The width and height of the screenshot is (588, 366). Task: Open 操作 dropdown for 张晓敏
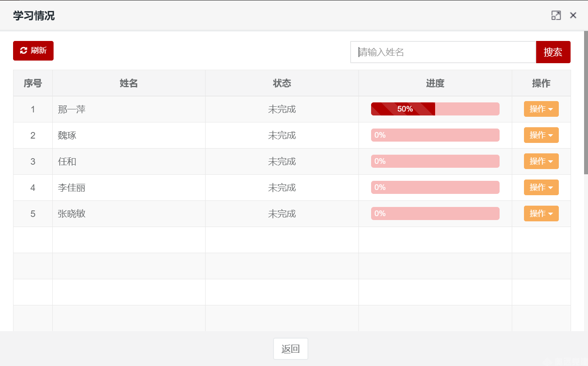point(541,213)
